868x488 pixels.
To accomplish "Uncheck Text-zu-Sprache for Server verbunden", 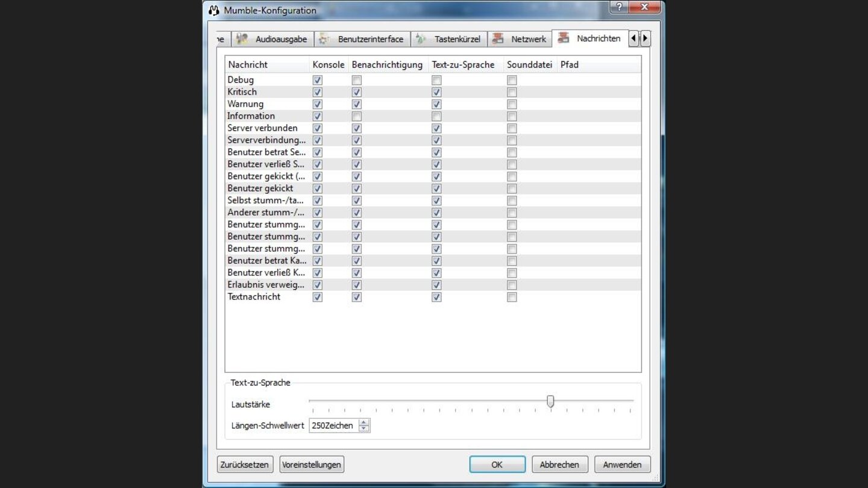I will pos(436,128).
